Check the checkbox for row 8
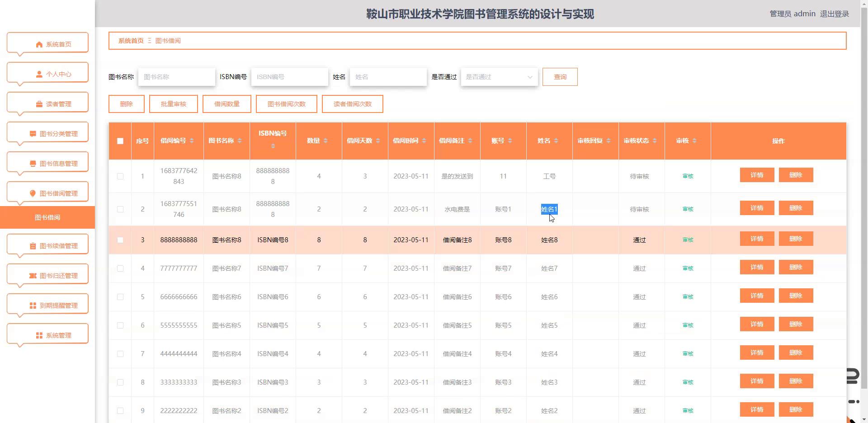The width and height of the screenshot is (868, 423). pos(120,382)
